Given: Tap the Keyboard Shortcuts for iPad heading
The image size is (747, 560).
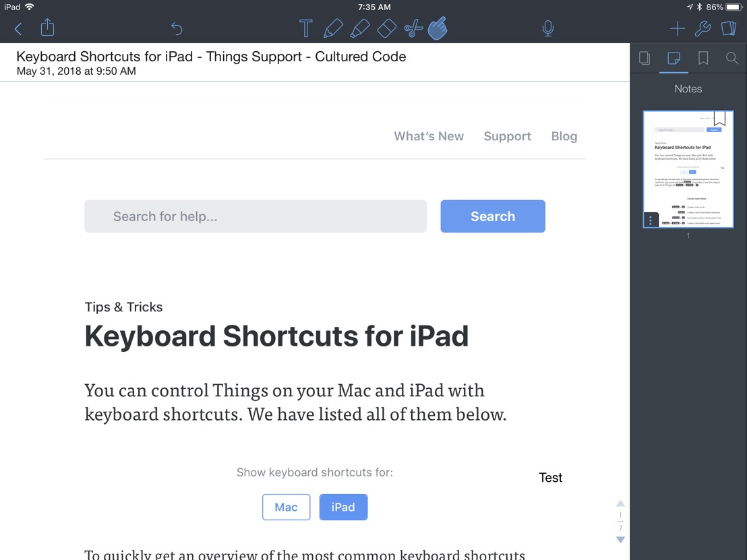Looking at the screenshot, I should click(276, 336).
